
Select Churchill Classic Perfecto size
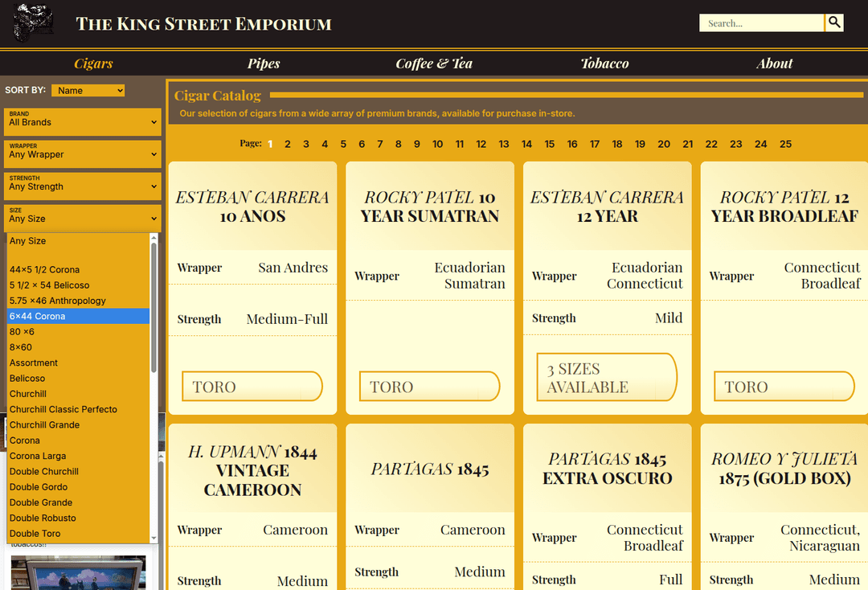(x=78, y=409)
